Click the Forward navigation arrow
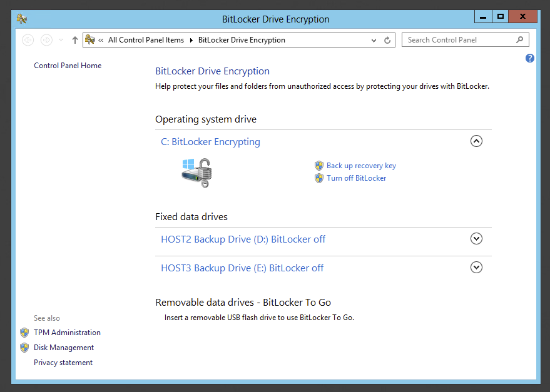Image resolution: width=550 pixels, height=392 pixels. pyautogui.click(x=46, y=40)
